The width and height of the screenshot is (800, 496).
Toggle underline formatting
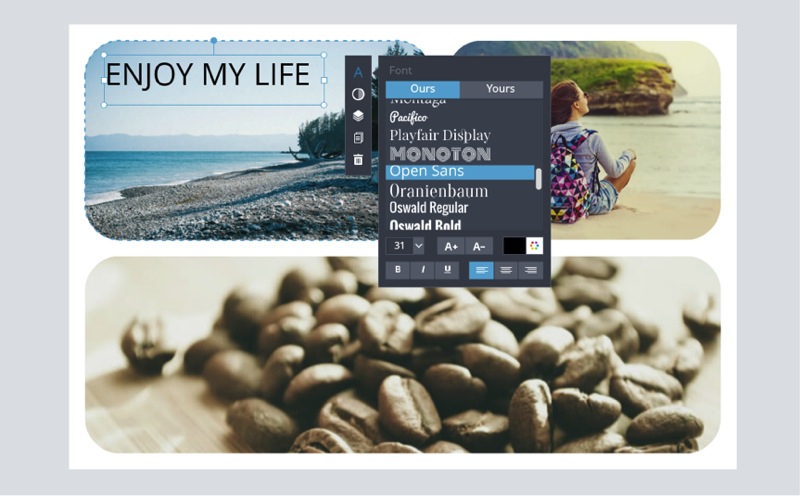tap(447, 270)
